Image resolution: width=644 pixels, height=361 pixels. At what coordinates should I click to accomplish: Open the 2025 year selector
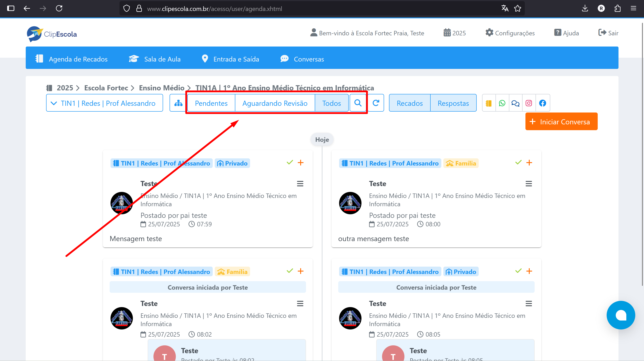pyautogui.click(x=455, y=33)
